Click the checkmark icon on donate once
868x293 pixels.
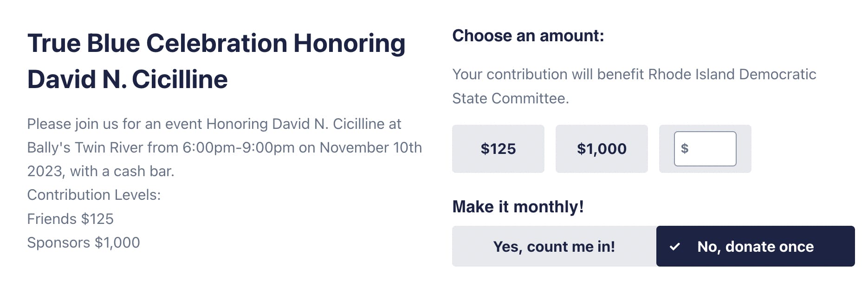coord(675,247)
